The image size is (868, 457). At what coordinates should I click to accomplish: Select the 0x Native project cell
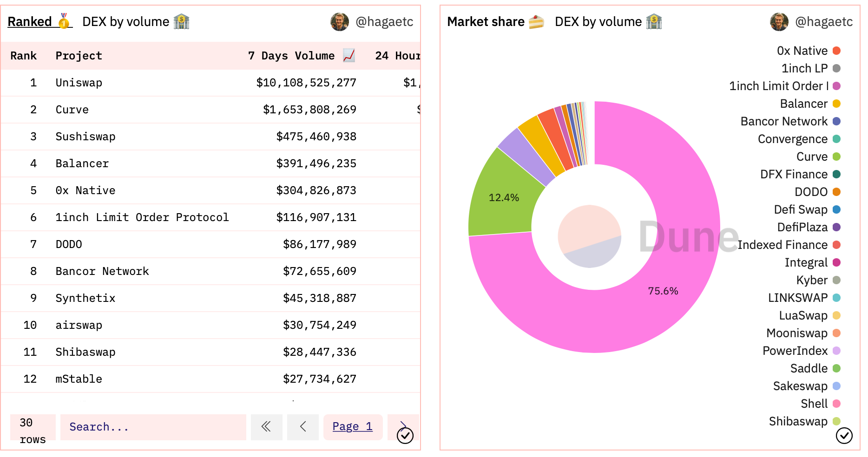click(x=85, y=190)
